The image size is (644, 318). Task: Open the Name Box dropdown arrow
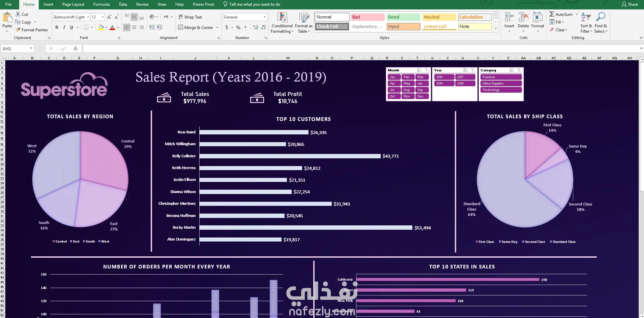(31, 49)
